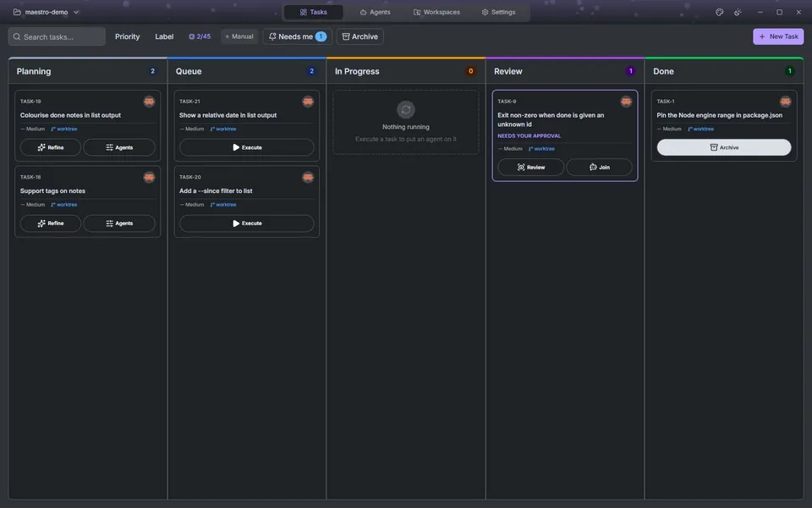Execute the Show a relative date task

246,147
